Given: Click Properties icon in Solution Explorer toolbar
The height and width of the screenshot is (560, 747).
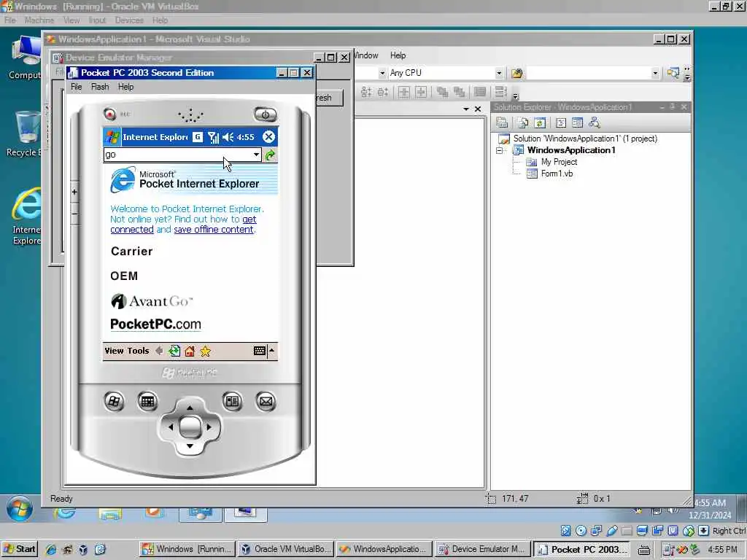Looking at the screenshot, I should coord(502,122).
